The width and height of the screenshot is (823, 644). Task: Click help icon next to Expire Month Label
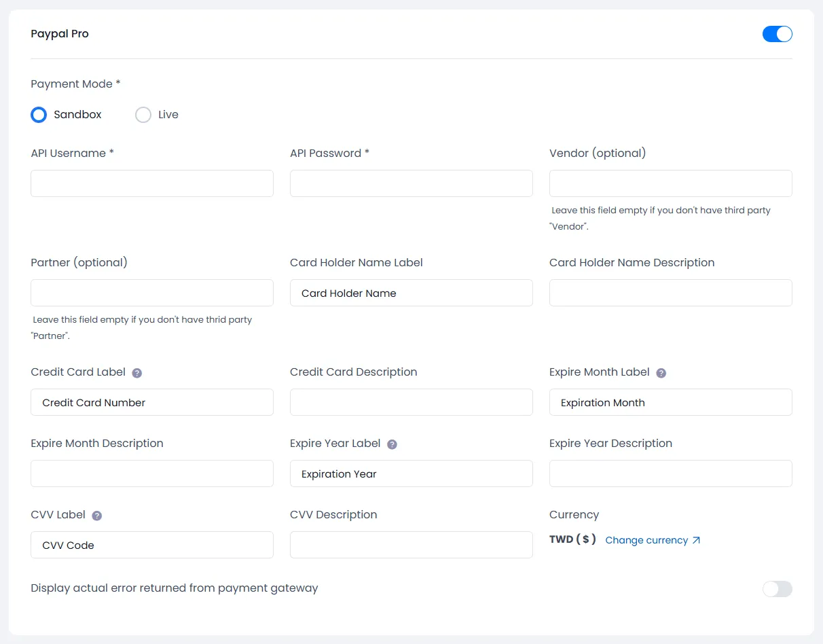point(661,373)
